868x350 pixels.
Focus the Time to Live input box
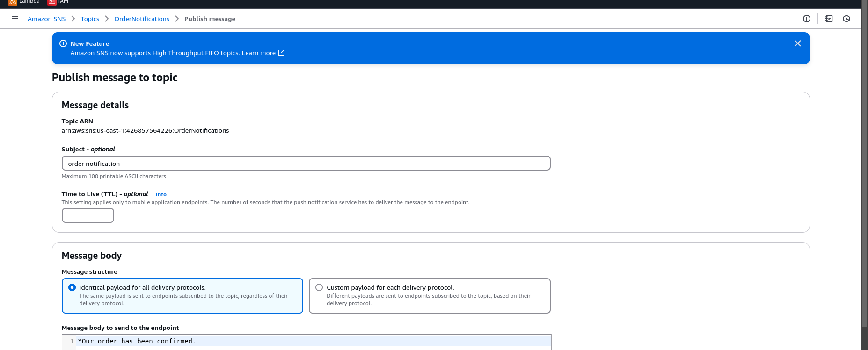coord(88,215)
